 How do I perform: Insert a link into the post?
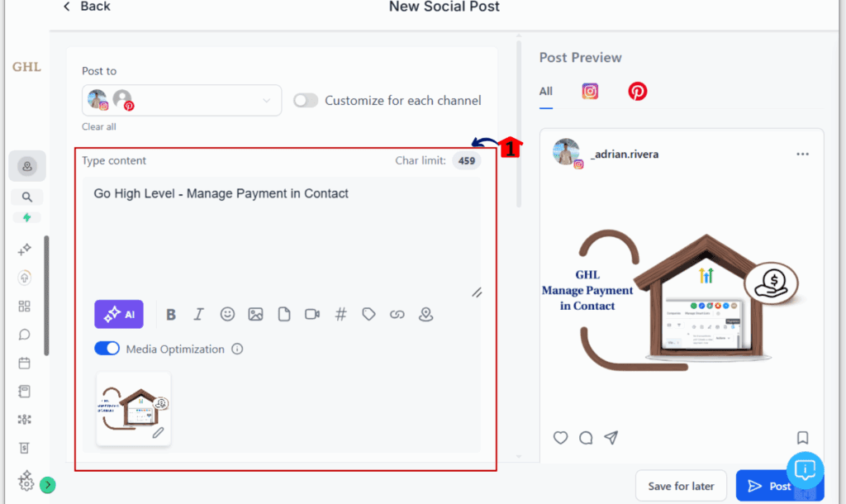click(397, 314)
